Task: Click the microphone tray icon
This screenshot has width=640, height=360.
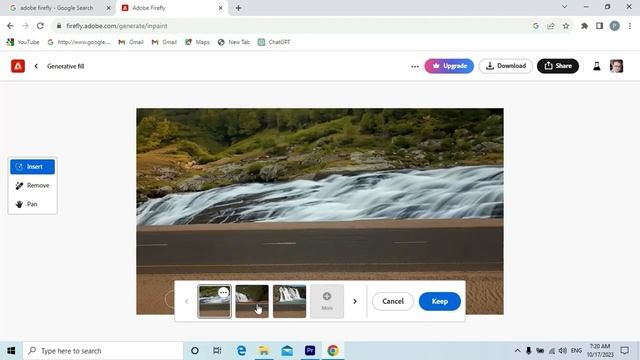Action: [529, 351]
